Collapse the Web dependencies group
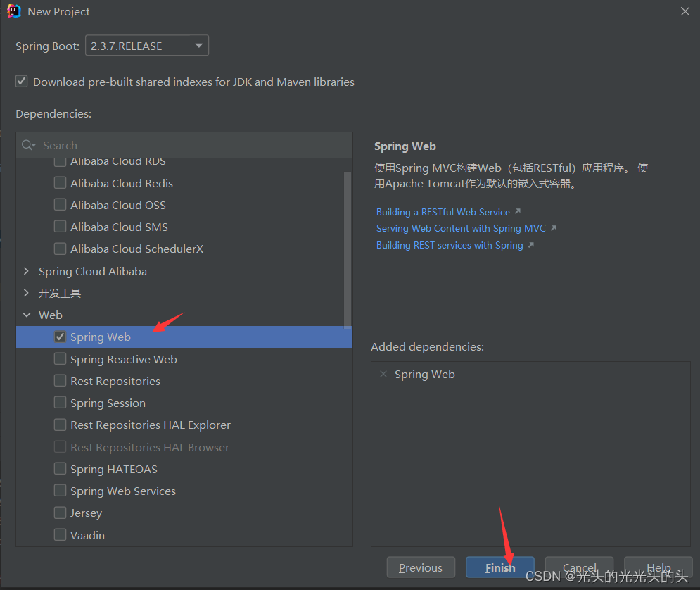 26,315
